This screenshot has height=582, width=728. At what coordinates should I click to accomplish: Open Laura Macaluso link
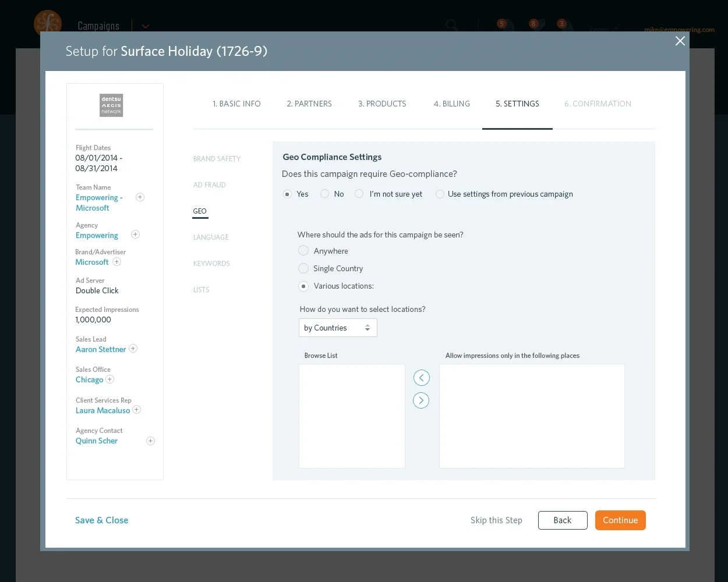coord(103,410)
